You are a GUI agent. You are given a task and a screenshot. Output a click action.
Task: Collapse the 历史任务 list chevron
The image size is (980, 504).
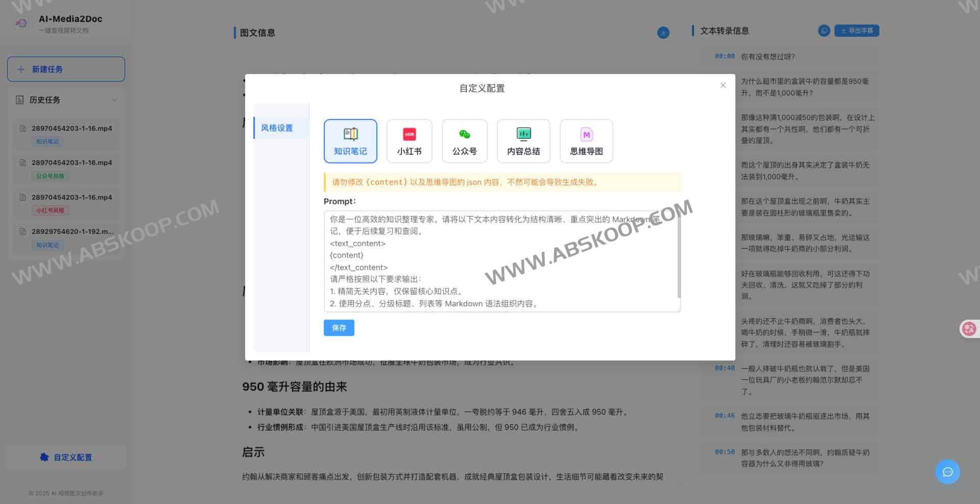click(x=114, y=100)
